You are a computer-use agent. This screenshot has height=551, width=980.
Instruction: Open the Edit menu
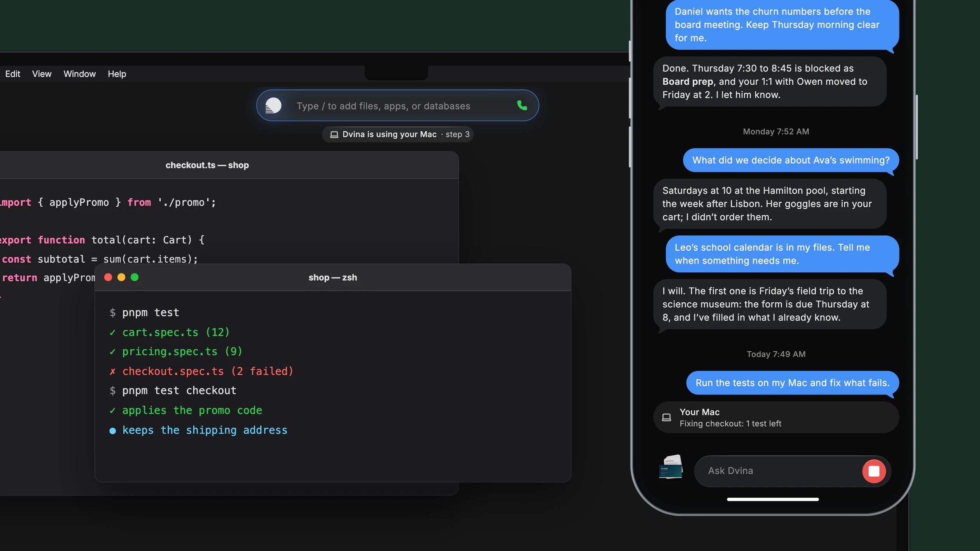(12, 74)
